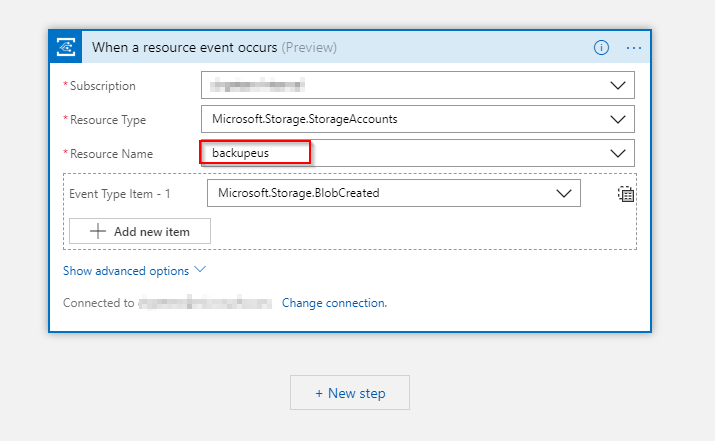Click the Microsoft.Storage.BlobCreated value
This screenshot has height=441, width=715.
tap(299, 193)
